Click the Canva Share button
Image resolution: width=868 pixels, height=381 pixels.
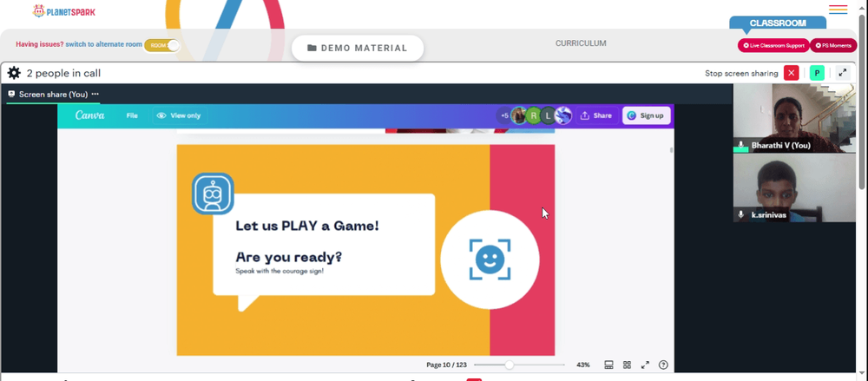point(596,115)
